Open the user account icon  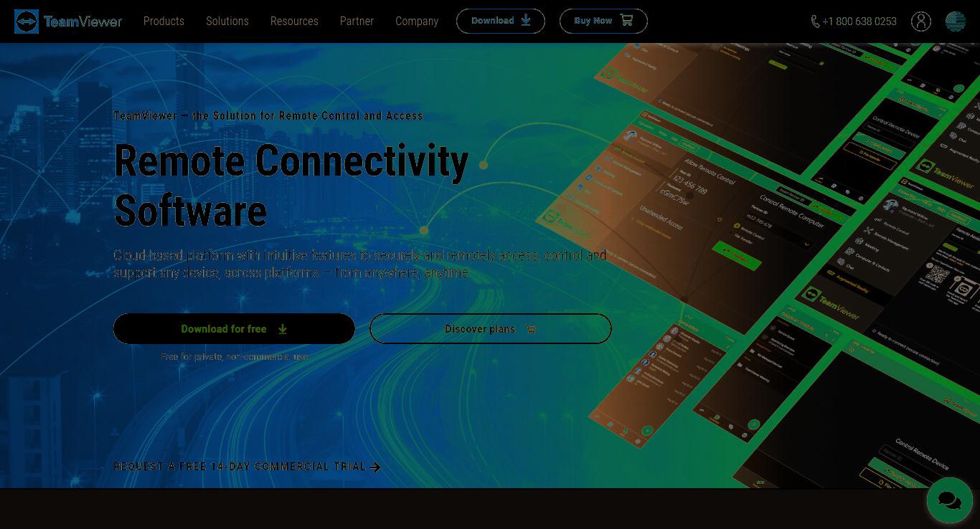pos(921,22)
